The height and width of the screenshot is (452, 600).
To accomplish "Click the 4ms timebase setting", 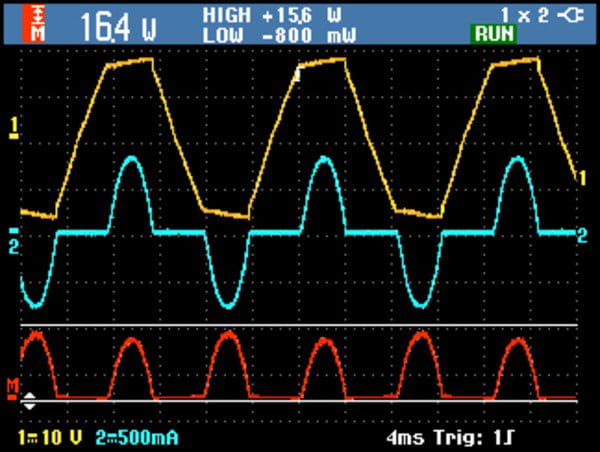I will pyautogui.click(x=405, y=437).
